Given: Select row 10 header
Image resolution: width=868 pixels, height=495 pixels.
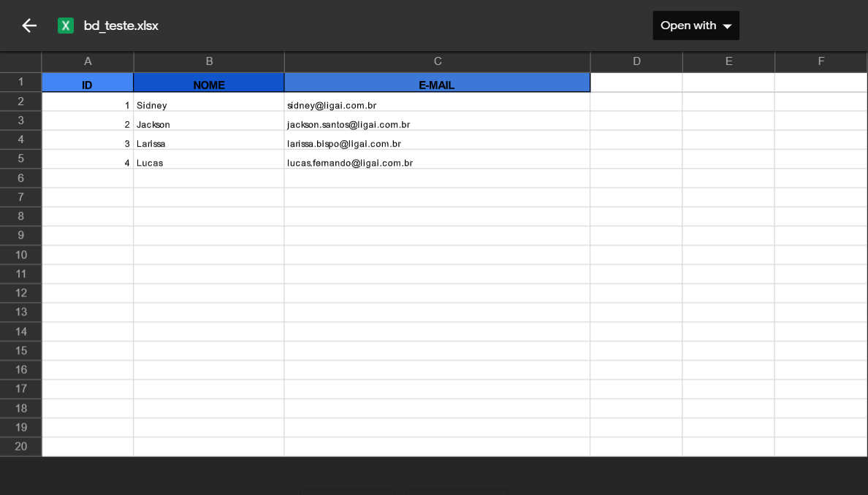Looking at the screenshot, I should point(20,255).
